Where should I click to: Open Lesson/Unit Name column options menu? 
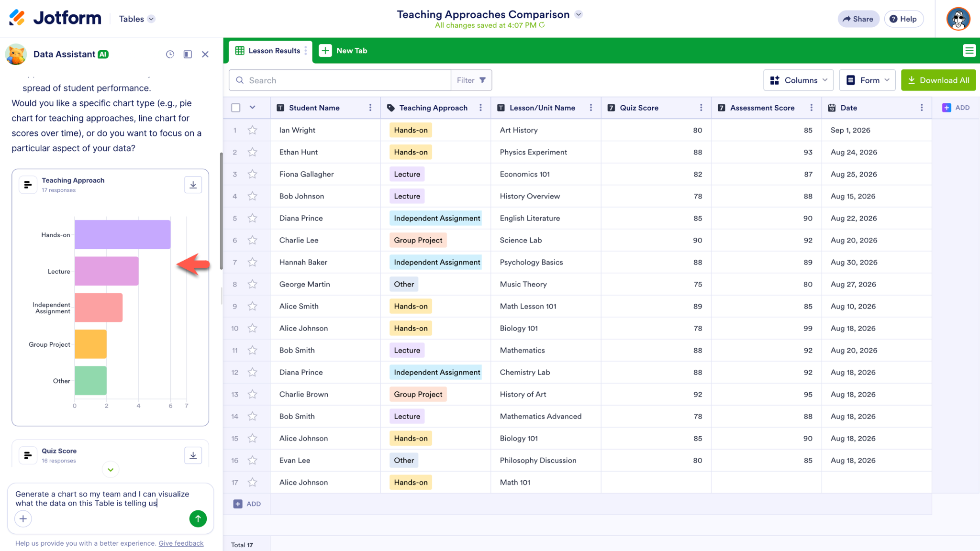pos(591,108)
